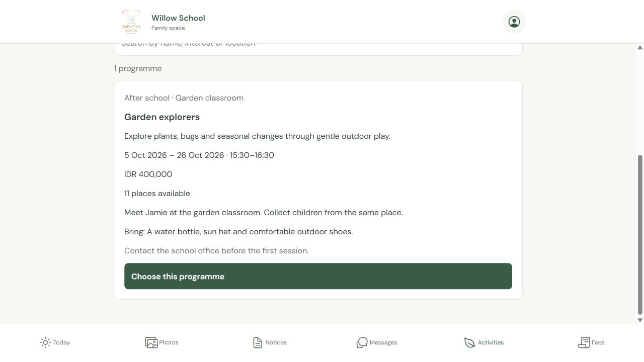The width and height of the screenshot is (644, 362).
Task: Go to the Messages tab label
Action: pos(383,342)
